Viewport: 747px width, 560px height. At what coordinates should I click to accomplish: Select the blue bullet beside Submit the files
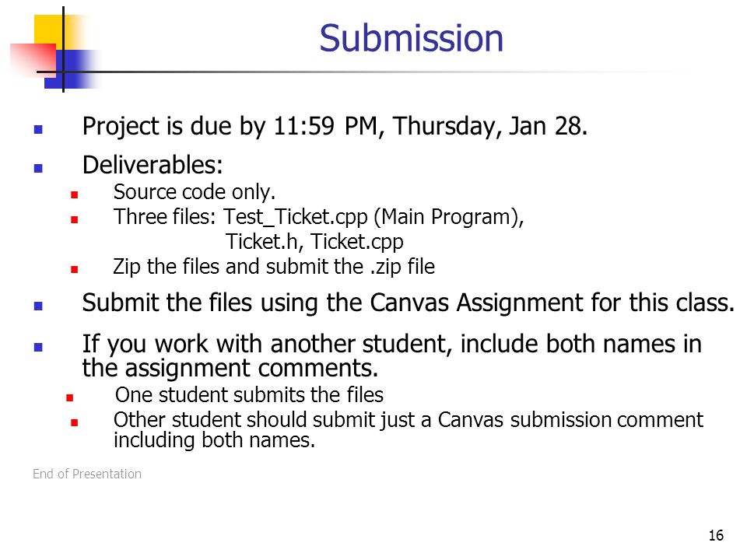pyautogui.click(x=39, y=306)
